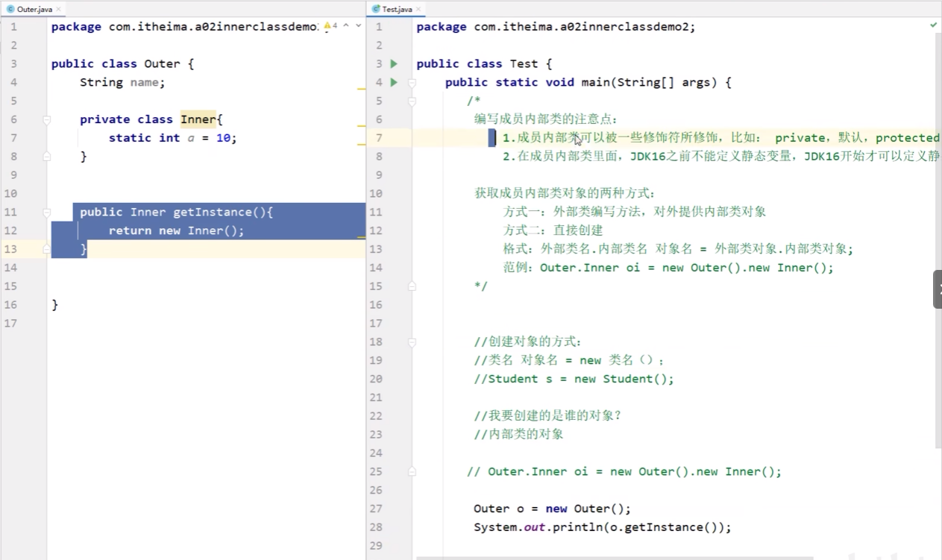Image resolution: width=942 pixels, height=560 pixels.
Task: Click the green inspection checkmark in Test.java
Action: [933, 25]
